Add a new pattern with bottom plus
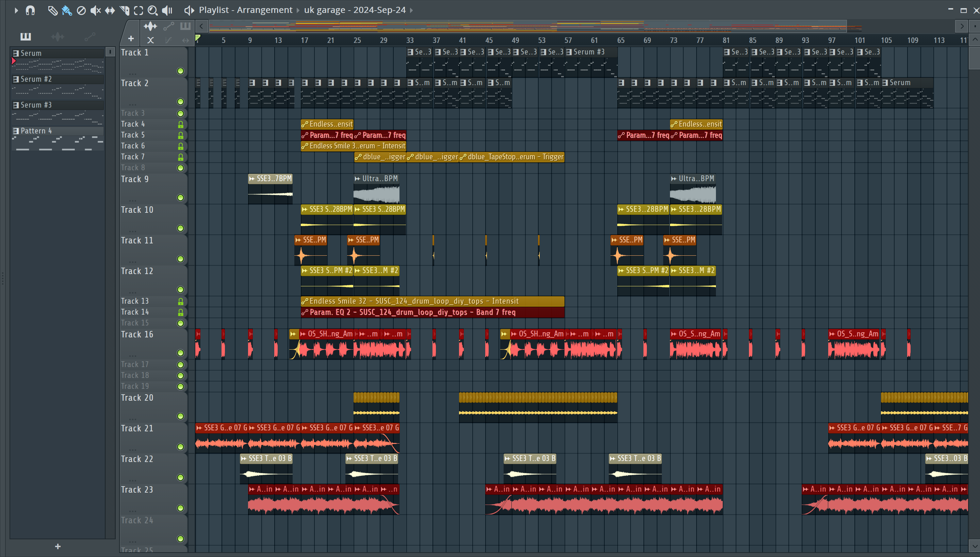Screen dimensions: 980x557 (58, 546)
